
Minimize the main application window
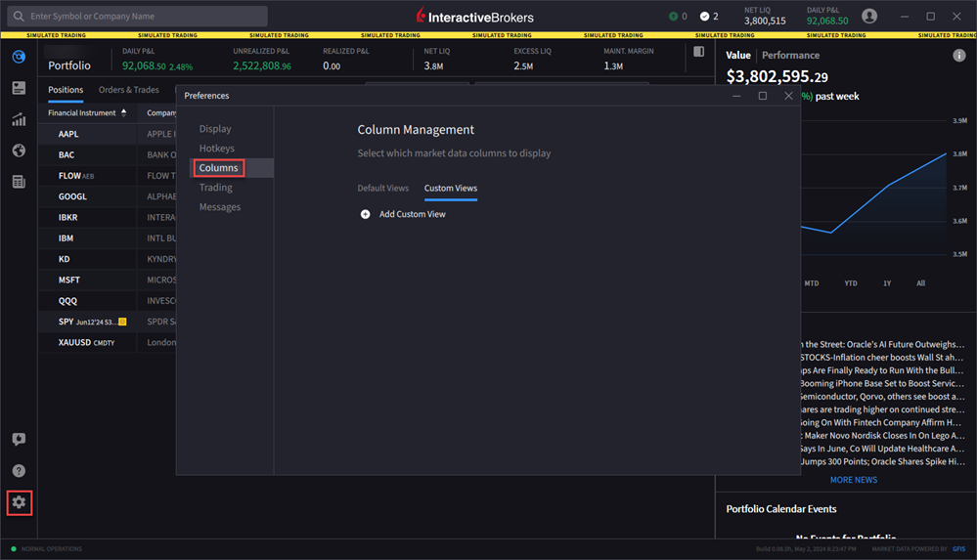(x=905, y=17)
